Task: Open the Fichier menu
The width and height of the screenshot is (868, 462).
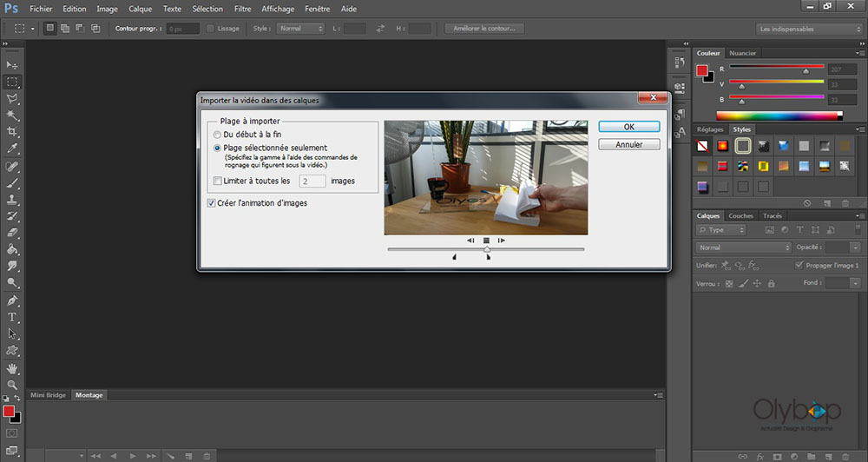Action: pyautogui.click(x=41, y=9)
